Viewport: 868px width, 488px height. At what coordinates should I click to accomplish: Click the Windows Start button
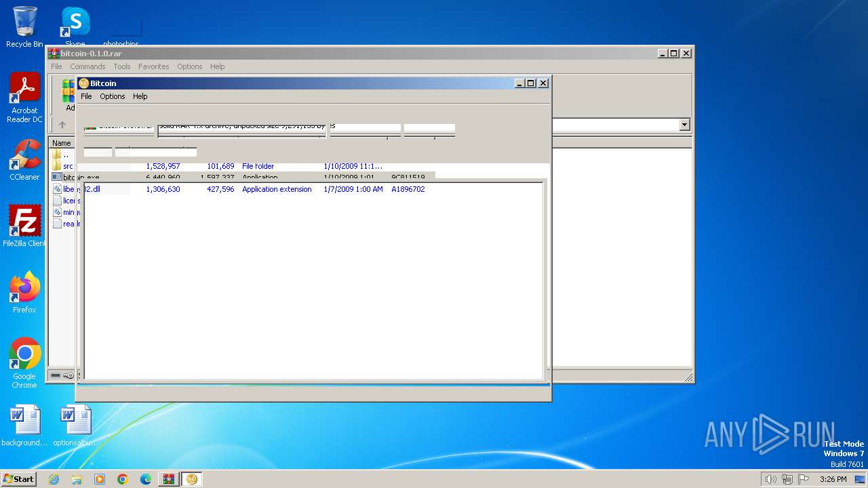tap(18, 479)
